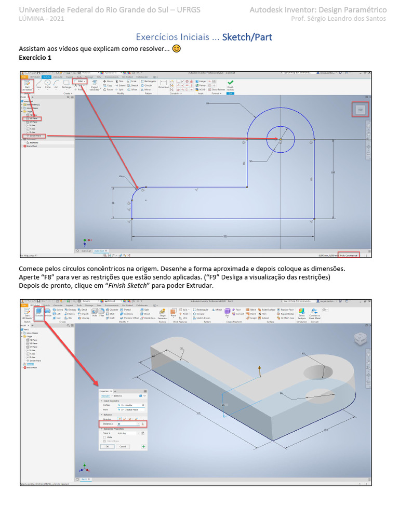Click the TOP face of the ViewCube

click(361, 110)
